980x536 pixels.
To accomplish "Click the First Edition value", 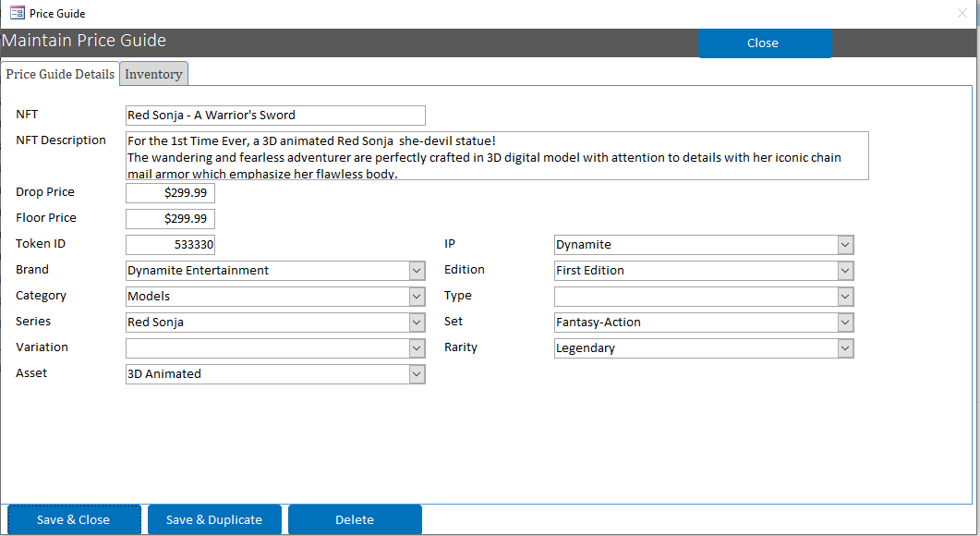I will point(590,270).
